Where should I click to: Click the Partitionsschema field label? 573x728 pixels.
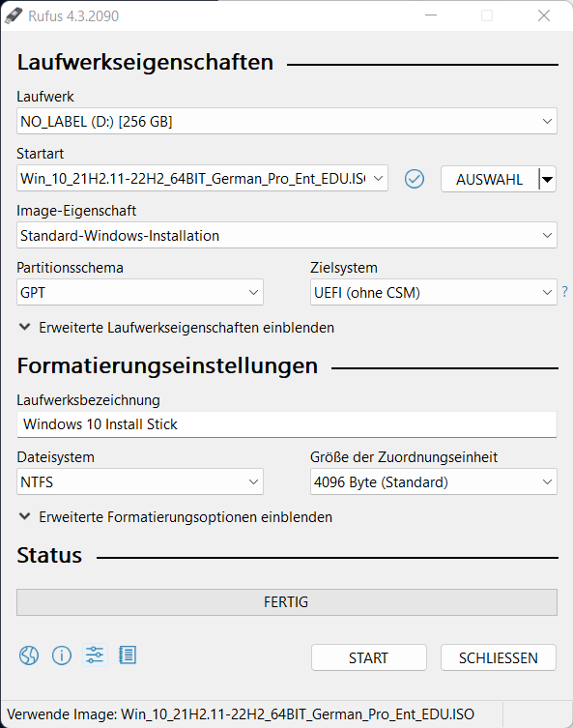(70, 268)
